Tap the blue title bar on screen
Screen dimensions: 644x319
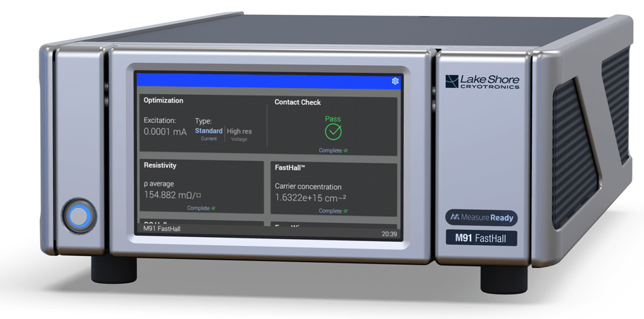coord(269,81)
